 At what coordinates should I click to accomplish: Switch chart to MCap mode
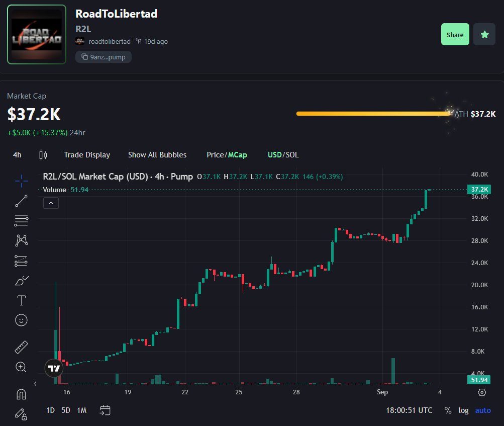[238, 155]
